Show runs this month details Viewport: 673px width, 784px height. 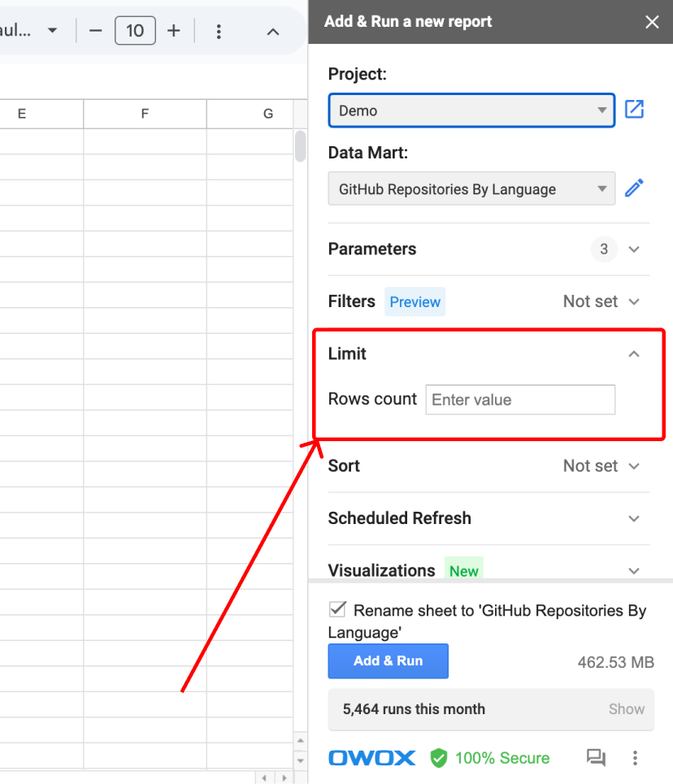coord(627,709)
